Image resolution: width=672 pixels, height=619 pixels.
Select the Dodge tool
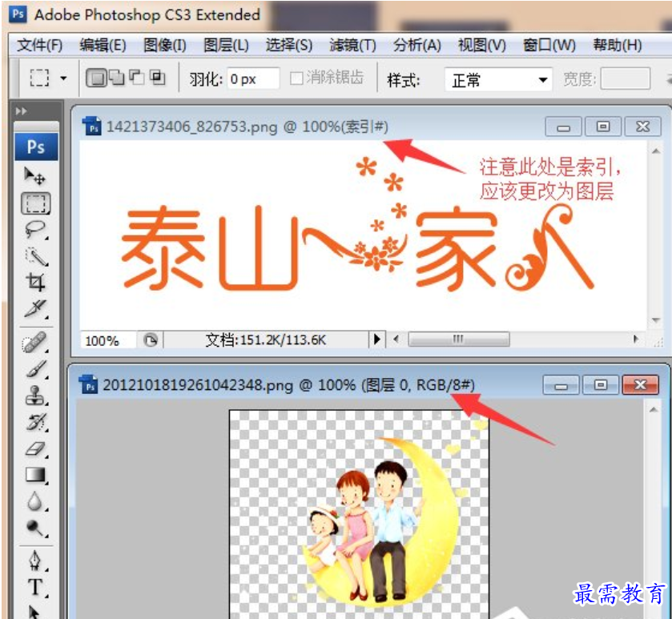click(x=35, y=528)
